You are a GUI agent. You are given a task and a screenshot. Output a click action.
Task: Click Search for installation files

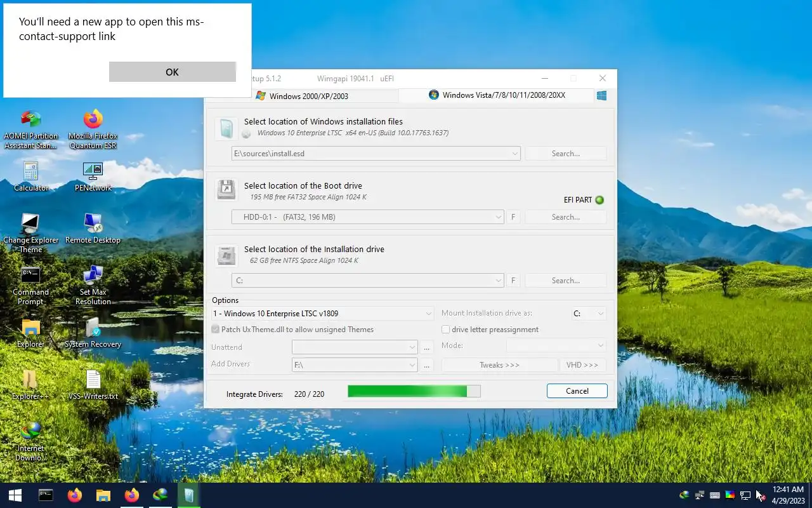[x=566, y=154]
